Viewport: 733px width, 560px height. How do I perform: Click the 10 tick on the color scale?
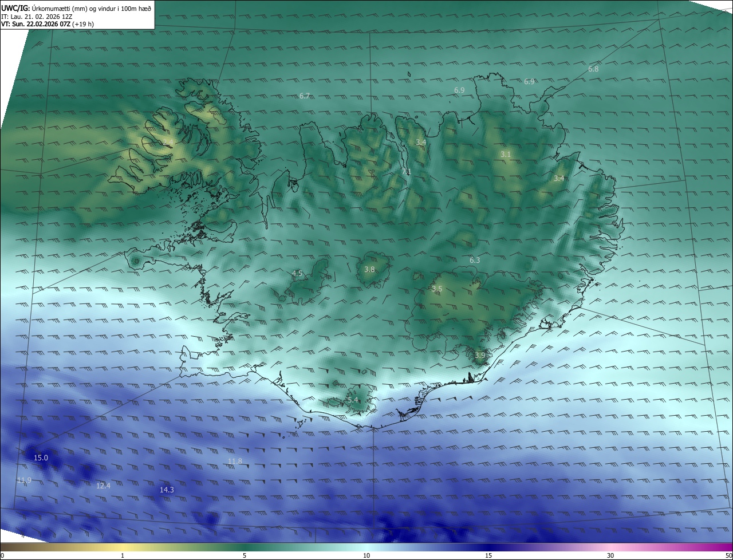click(366, 556)
